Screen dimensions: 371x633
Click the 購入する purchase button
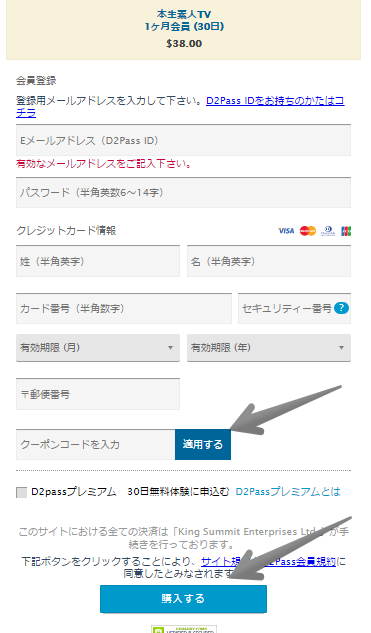tap(183, 599)
